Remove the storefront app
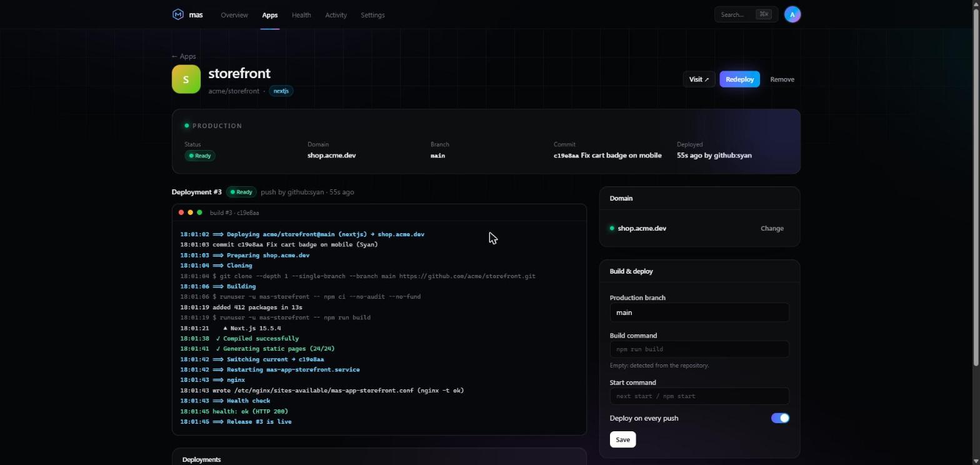 782,79
